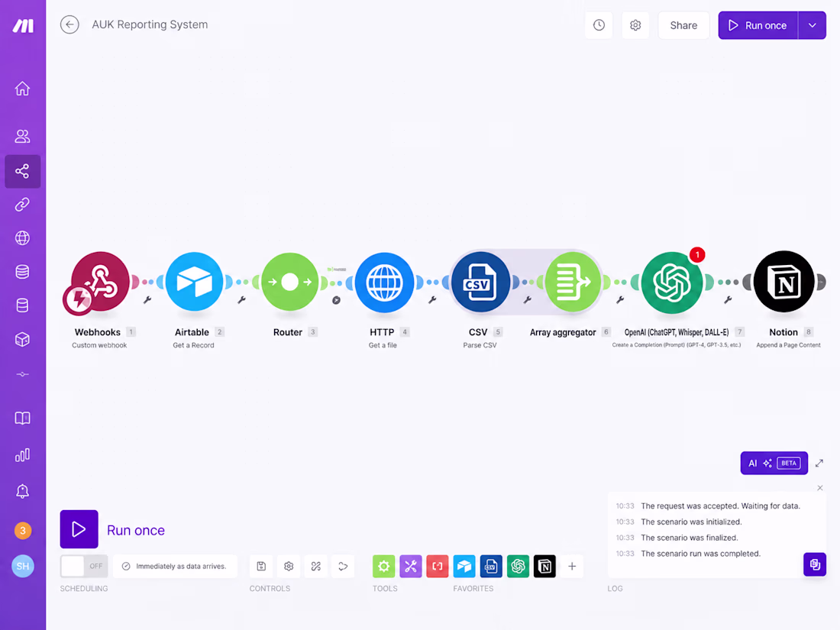Select the Airtable Get a Record module
The height and width of the screenshot is (630, 840).
click(194, 282)
